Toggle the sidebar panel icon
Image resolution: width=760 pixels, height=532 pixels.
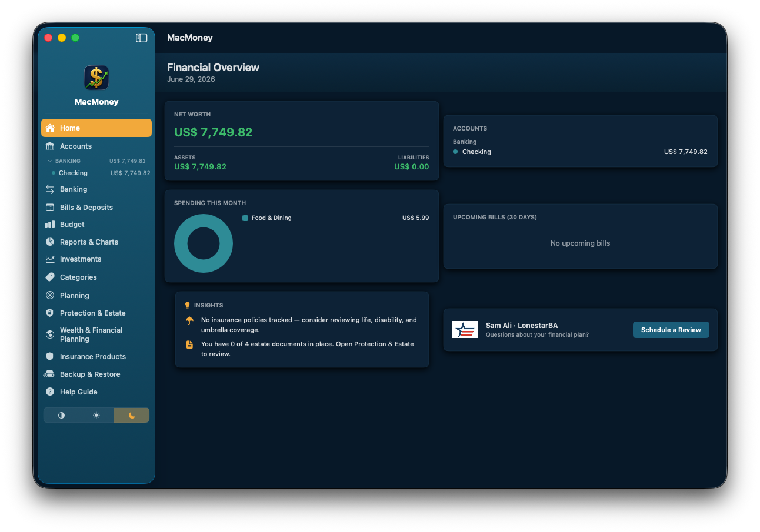tap(141, 38)
